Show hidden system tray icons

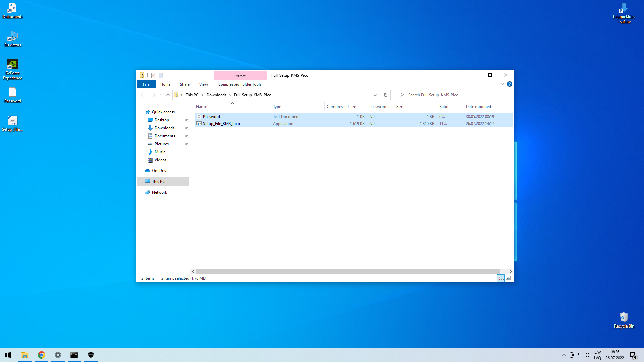[564, 355]
